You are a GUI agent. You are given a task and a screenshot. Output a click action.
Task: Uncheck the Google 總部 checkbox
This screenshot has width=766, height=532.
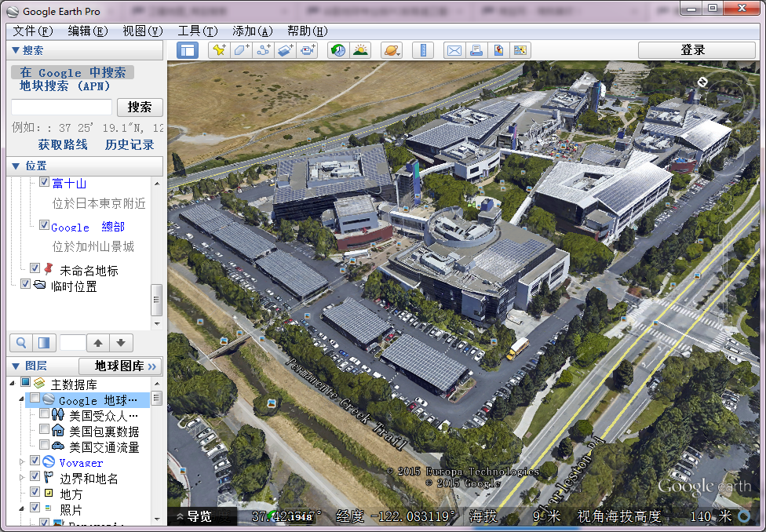tap(44, 224)
